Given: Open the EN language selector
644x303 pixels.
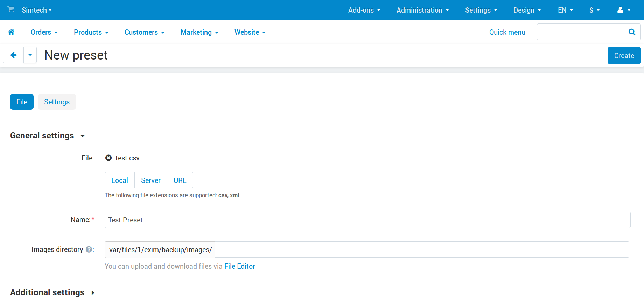Looking at the screenshot, I should [566, 10].
